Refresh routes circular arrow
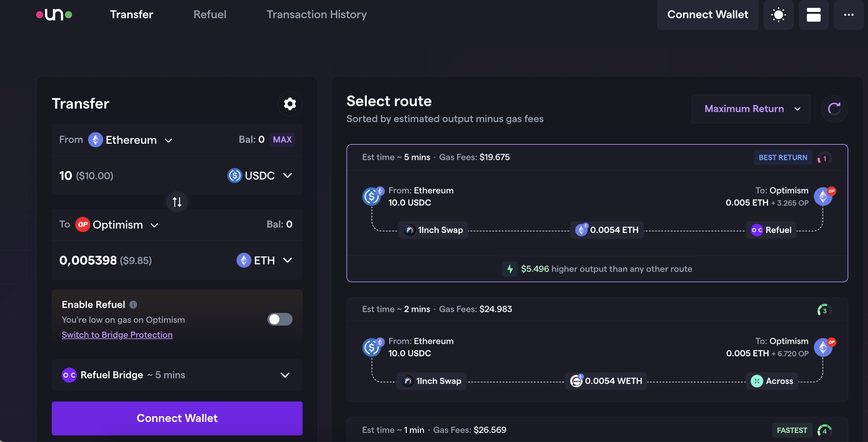 834,109
